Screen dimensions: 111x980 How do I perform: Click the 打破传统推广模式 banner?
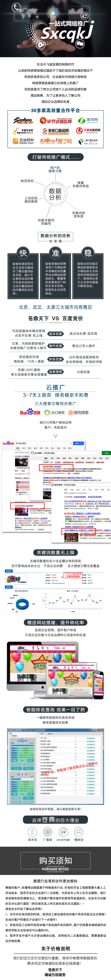click(x=55, y=157)
